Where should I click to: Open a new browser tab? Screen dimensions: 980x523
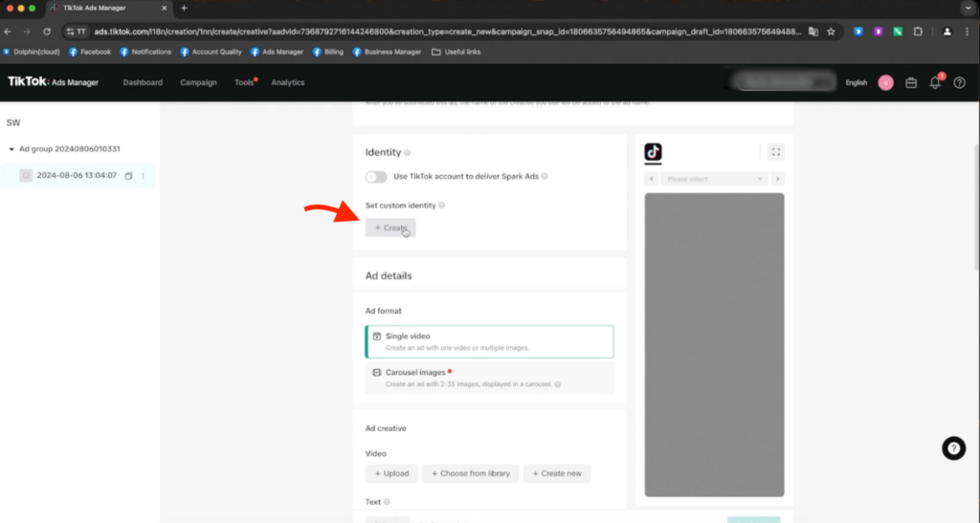click(184, 8)
